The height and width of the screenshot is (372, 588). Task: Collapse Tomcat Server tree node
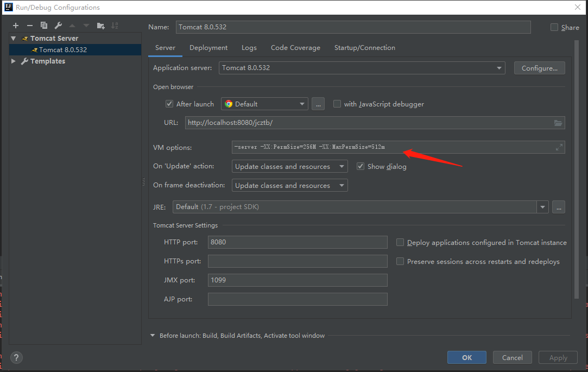(14, 38)
